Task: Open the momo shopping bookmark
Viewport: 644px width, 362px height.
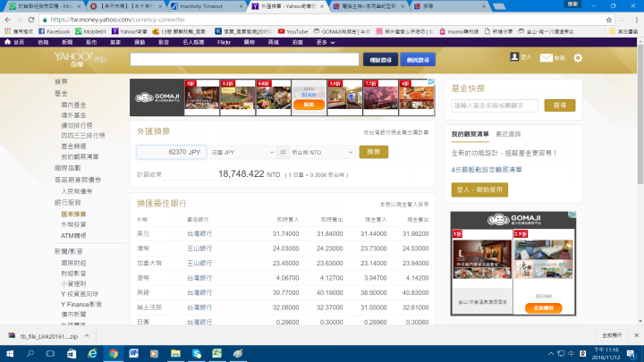Action: point(459,31)
